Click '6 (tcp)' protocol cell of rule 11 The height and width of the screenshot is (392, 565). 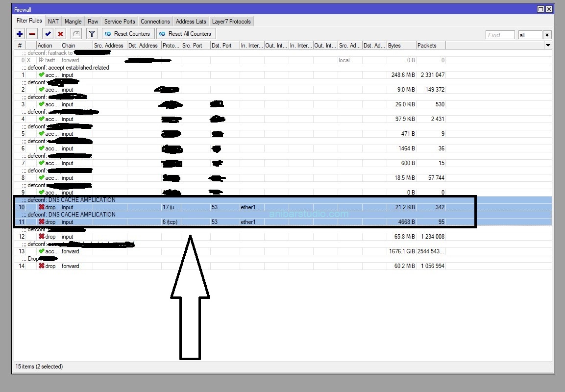(171, 222)
